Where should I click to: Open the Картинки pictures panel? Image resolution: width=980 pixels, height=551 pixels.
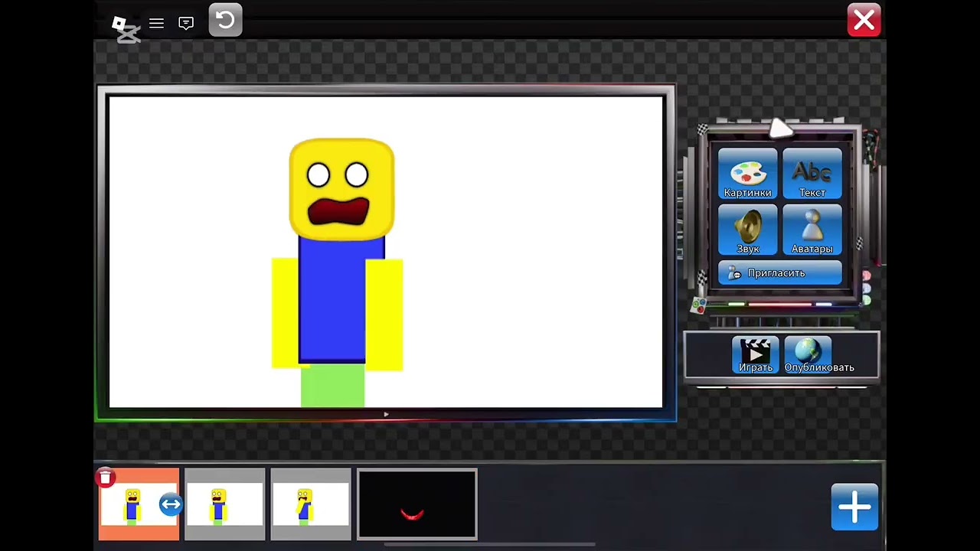pos(747,174)
